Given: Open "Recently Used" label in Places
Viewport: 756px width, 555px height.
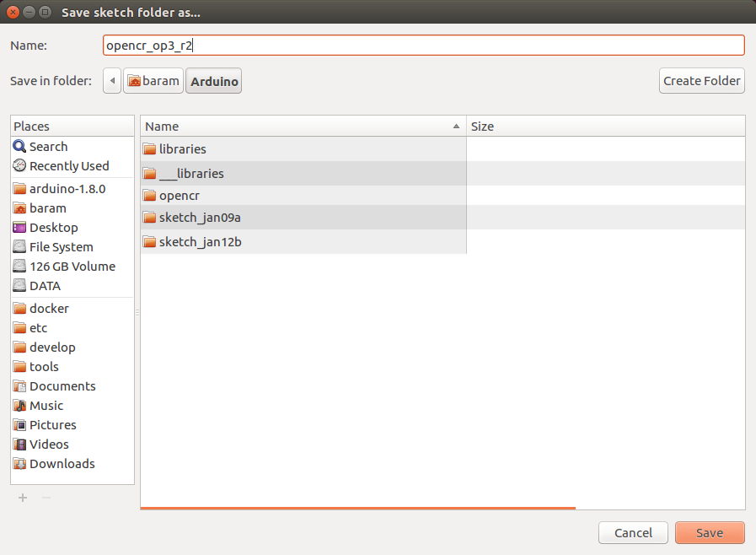Looking at the screenshot, I should pyautogui.click(x=69, y=166).
